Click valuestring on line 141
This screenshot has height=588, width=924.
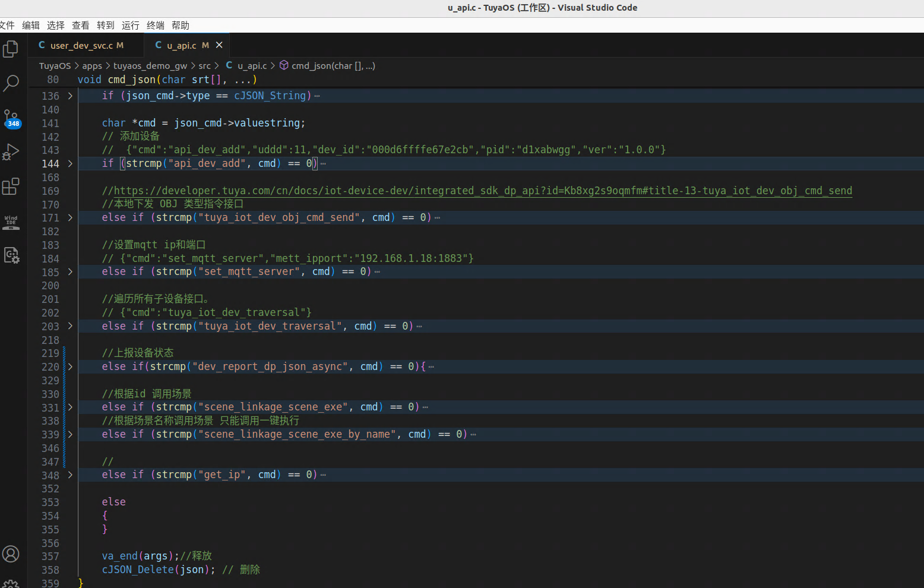(267, 123)
